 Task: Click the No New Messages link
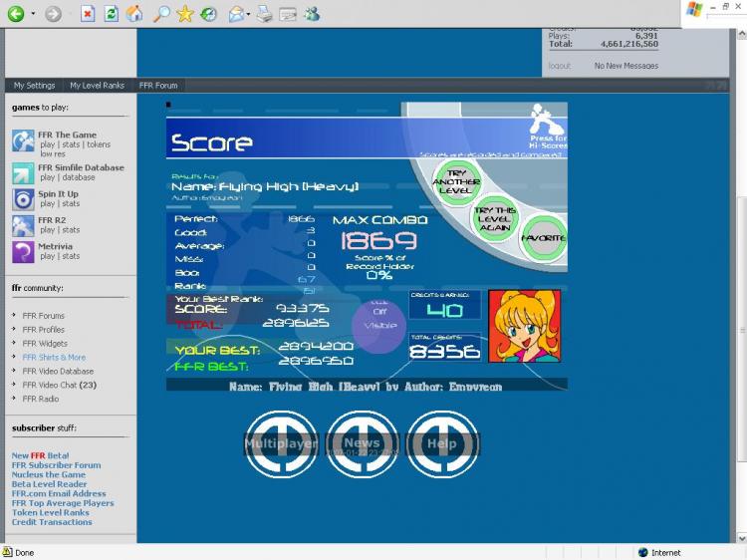[626, 66]
